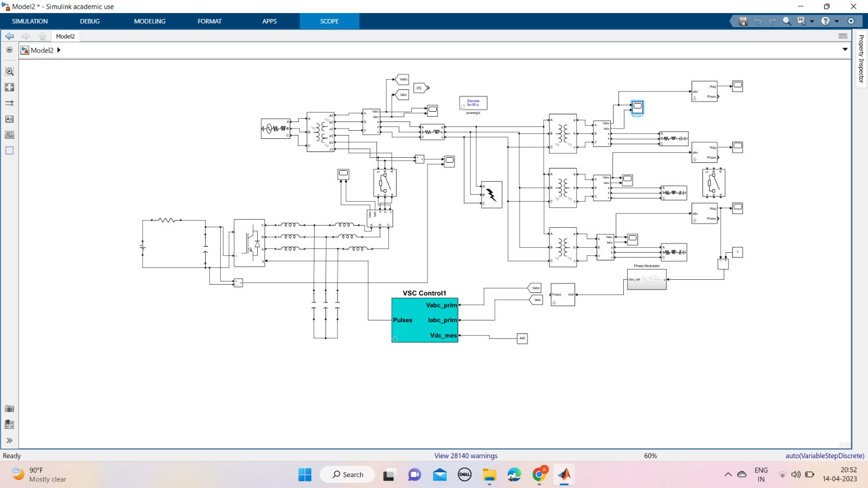The width and height of the screenshot is (868, 488).
Task: Toggle the Property Inspector side panel
Action: 861,59
